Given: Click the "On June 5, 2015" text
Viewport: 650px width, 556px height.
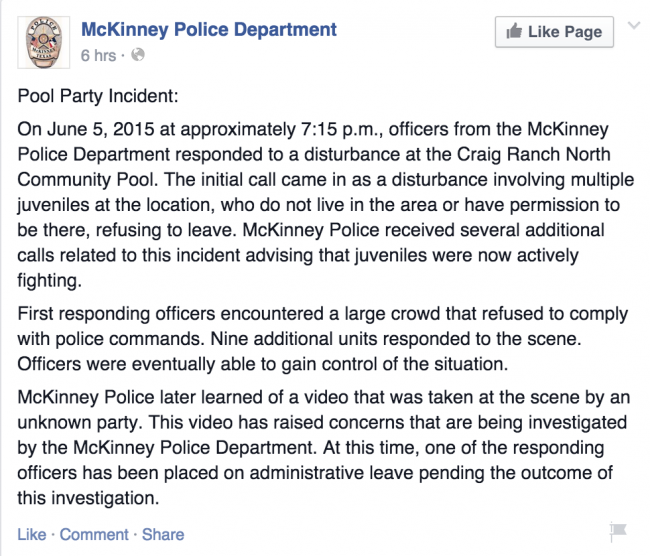Looking at the screenshot, I should (x=86, y=129).
